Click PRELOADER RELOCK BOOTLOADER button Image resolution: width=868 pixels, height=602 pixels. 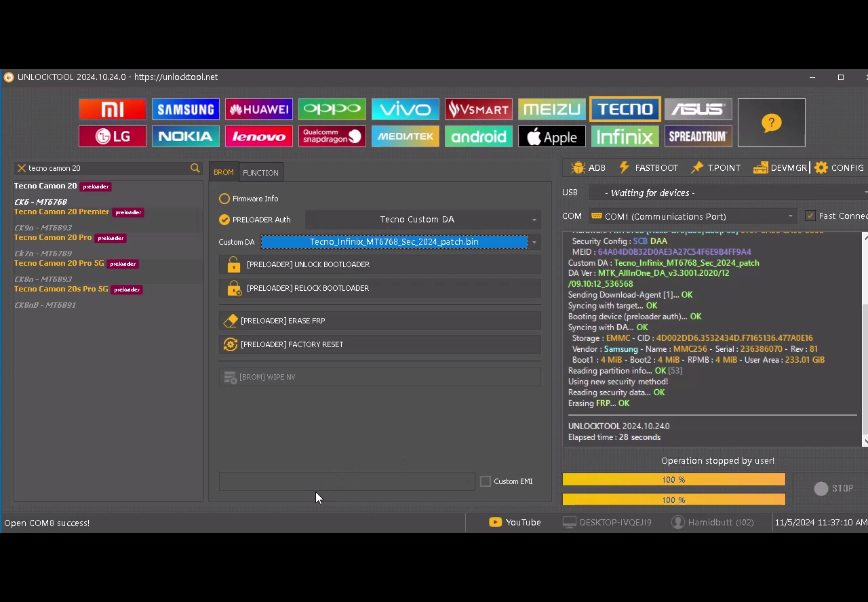[x=380, y=288]
